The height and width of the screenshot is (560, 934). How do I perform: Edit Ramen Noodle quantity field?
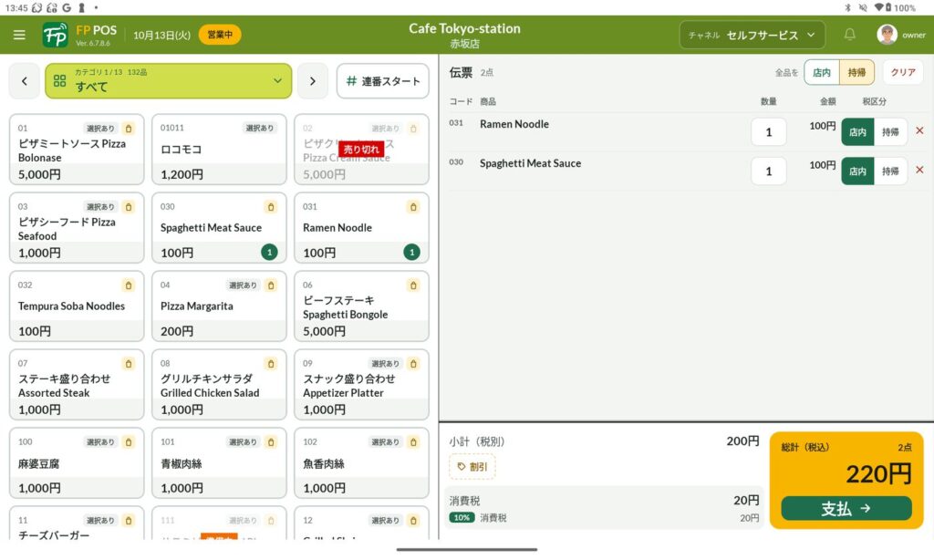[x=768, y=132]
